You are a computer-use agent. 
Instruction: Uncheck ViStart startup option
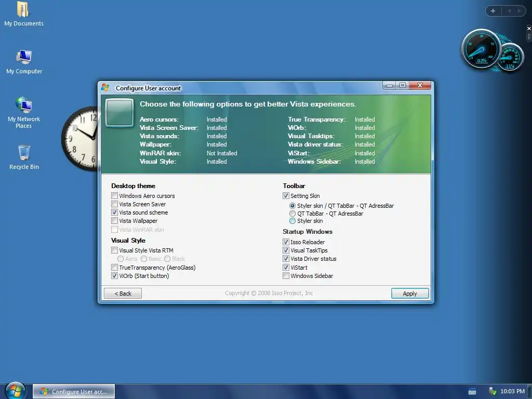point(286,268)
